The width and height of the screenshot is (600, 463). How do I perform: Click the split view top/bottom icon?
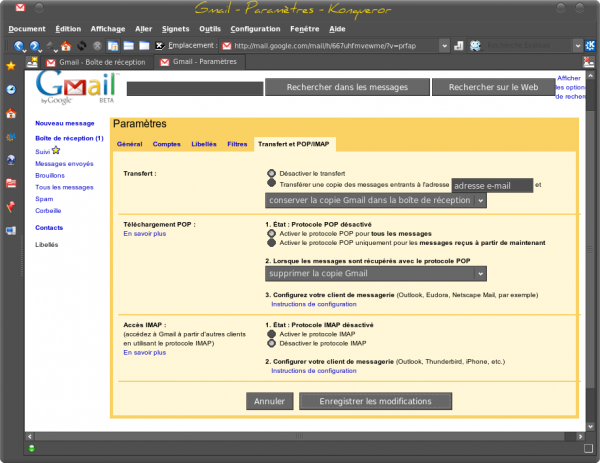[x=129, y=46]
